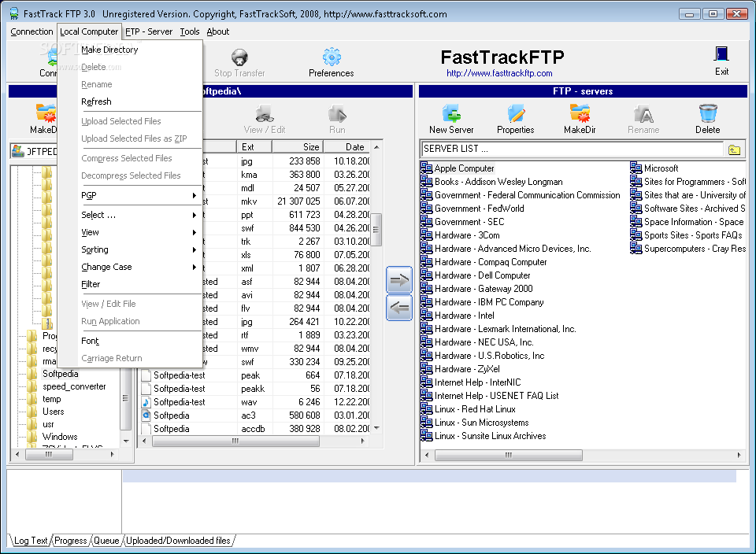Click MakeDir icon in FTP servers panel
The height and width of the screenshot is (554, 756).
point(580,113)
